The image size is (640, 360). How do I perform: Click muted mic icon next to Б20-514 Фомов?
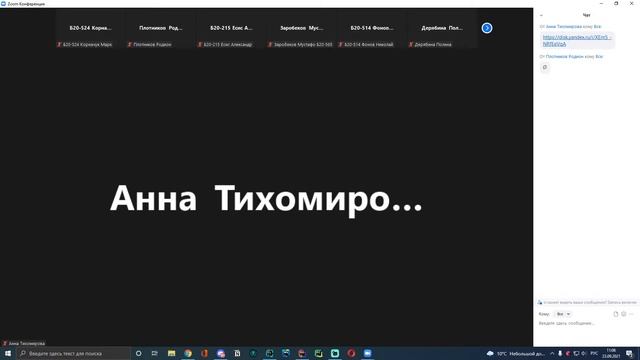(x=341, y=44)
